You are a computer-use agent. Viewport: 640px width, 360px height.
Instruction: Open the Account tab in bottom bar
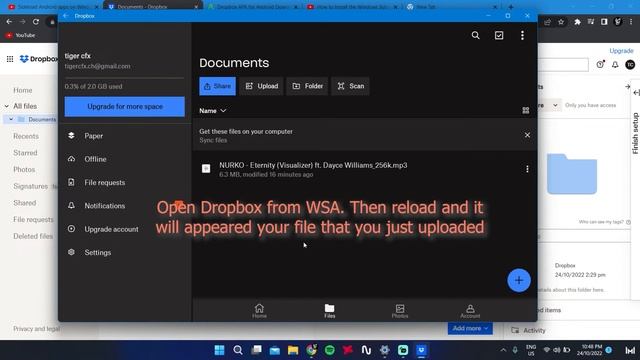(x=470, y=311)
